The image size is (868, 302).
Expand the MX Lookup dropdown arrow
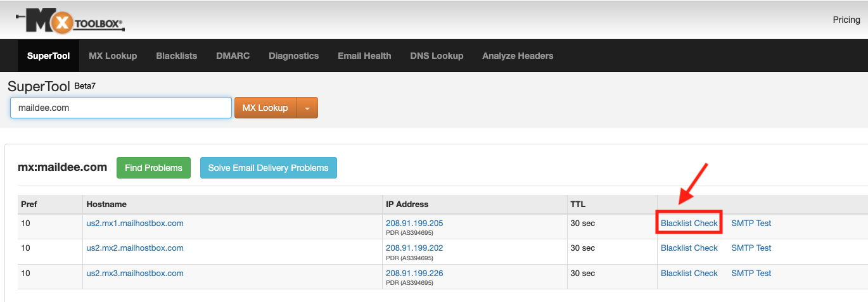(x=307, y=108)
